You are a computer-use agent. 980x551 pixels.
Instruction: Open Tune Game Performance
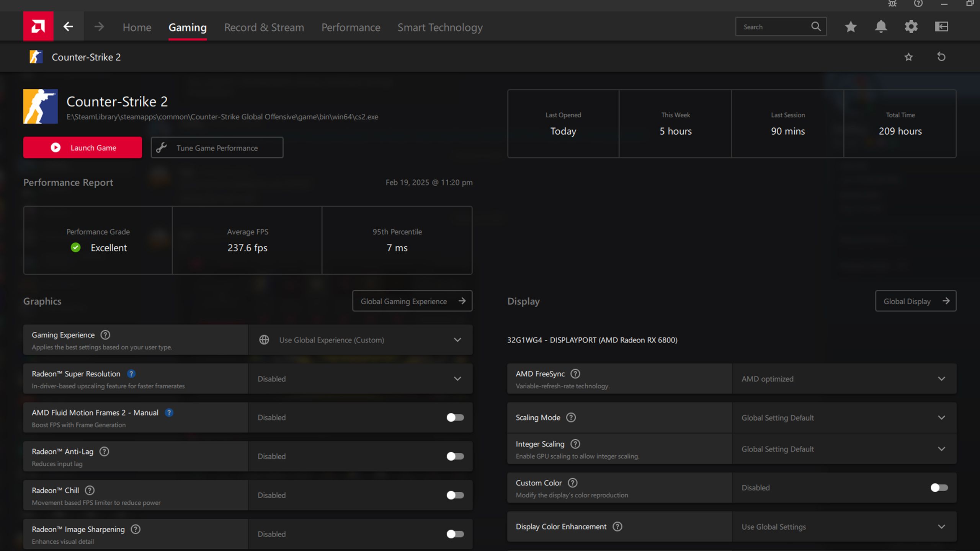(217, 147)
